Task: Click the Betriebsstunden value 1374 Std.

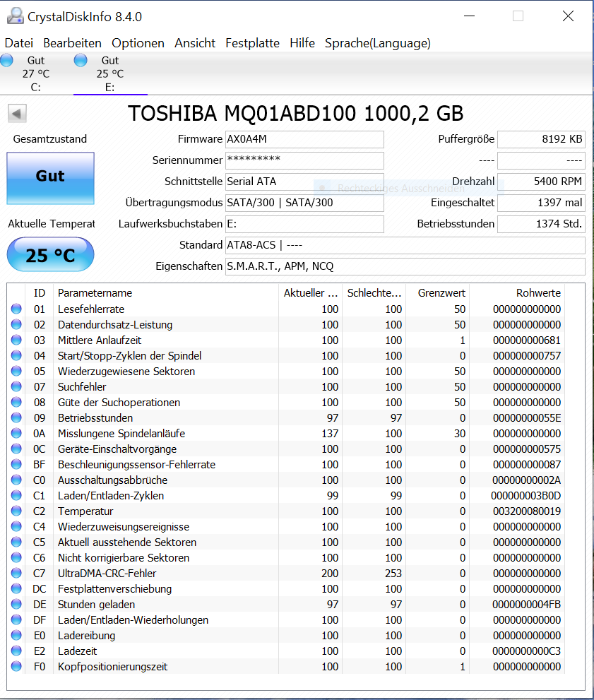Action: click(541, 224)
